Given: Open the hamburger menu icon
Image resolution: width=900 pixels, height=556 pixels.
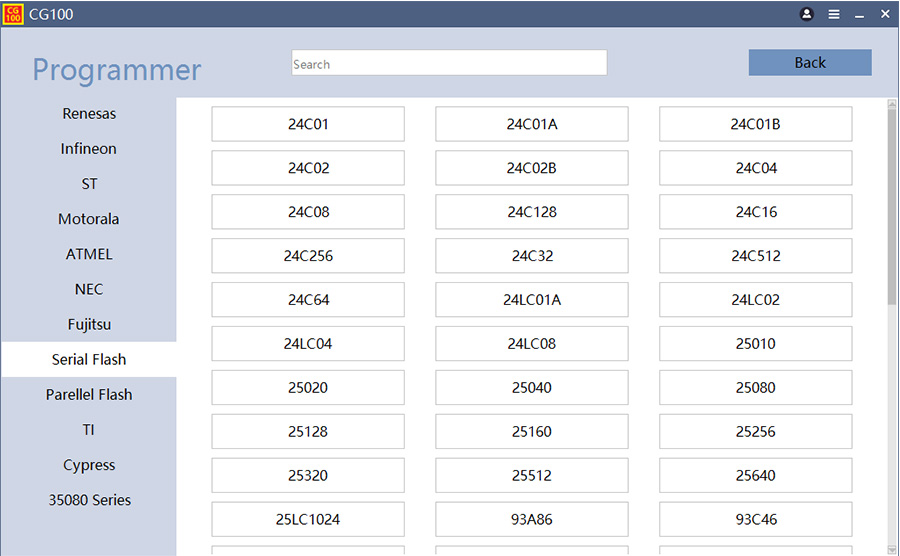Looking at the screenshot, I should (x=834, y=14).
